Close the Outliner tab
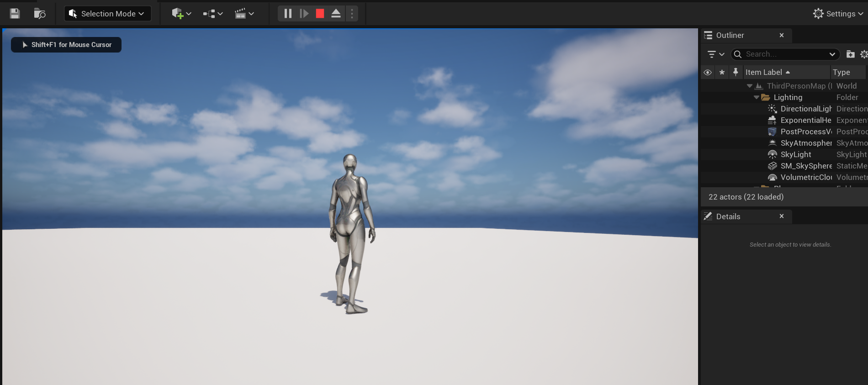 [782, 35]
